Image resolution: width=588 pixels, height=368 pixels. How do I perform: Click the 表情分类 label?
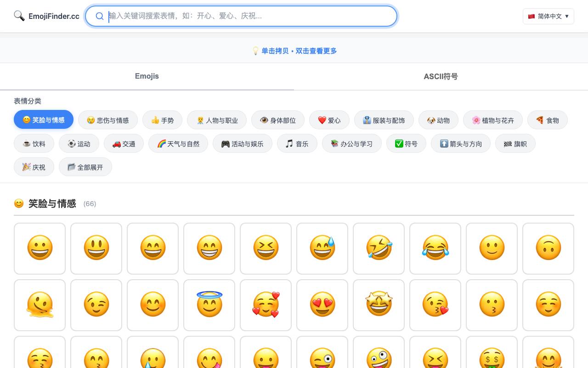[x=28, y=101]
